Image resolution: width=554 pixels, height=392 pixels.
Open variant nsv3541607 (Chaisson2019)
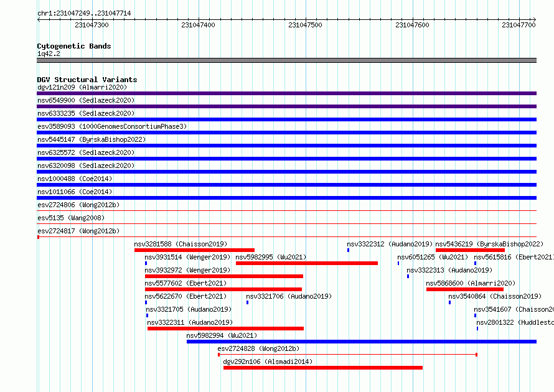[x=514, y=309]
